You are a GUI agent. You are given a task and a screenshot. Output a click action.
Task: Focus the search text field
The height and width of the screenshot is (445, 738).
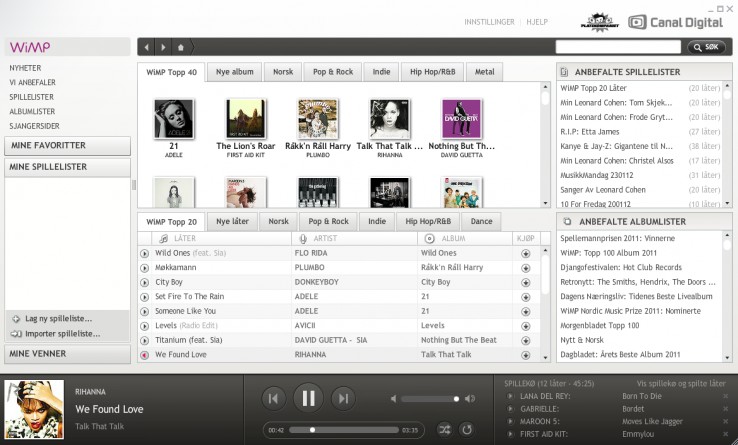(618, 47)
